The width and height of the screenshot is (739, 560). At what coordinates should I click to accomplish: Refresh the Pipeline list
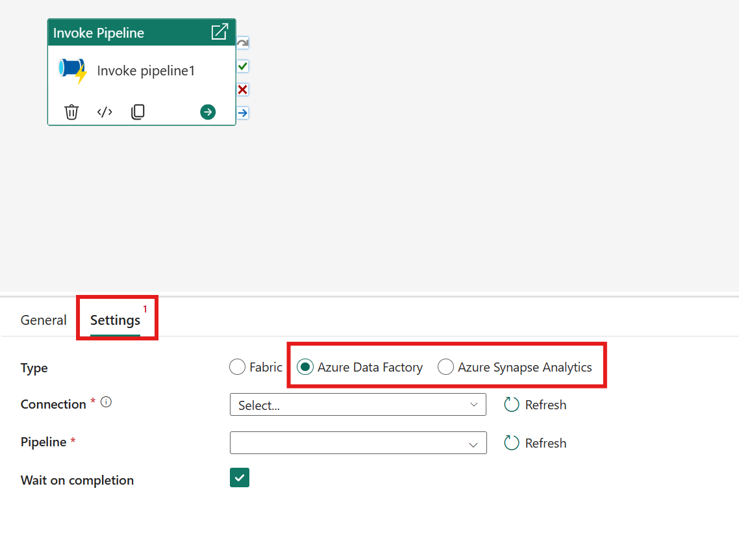coord(534,442)
